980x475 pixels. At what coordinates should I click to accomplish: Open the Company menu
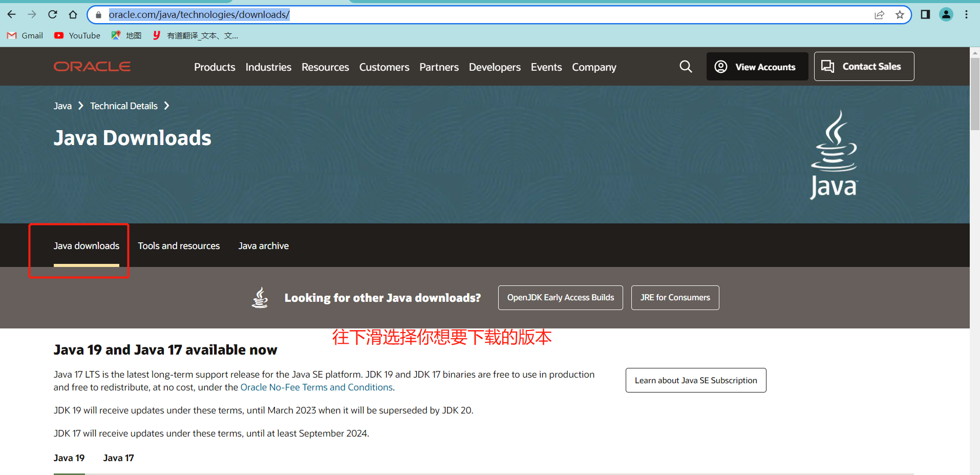point(594,67)
